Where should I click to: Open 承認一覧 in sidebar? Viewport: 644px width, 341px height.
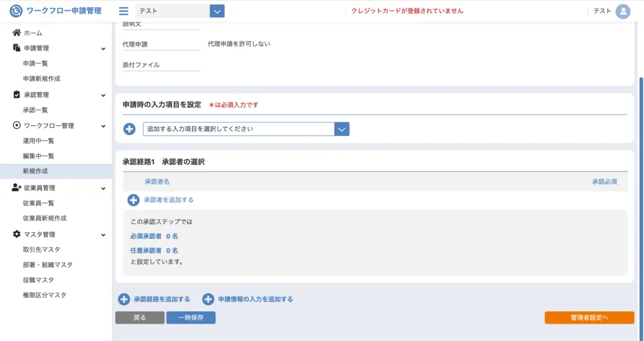[x=35, y=110]
